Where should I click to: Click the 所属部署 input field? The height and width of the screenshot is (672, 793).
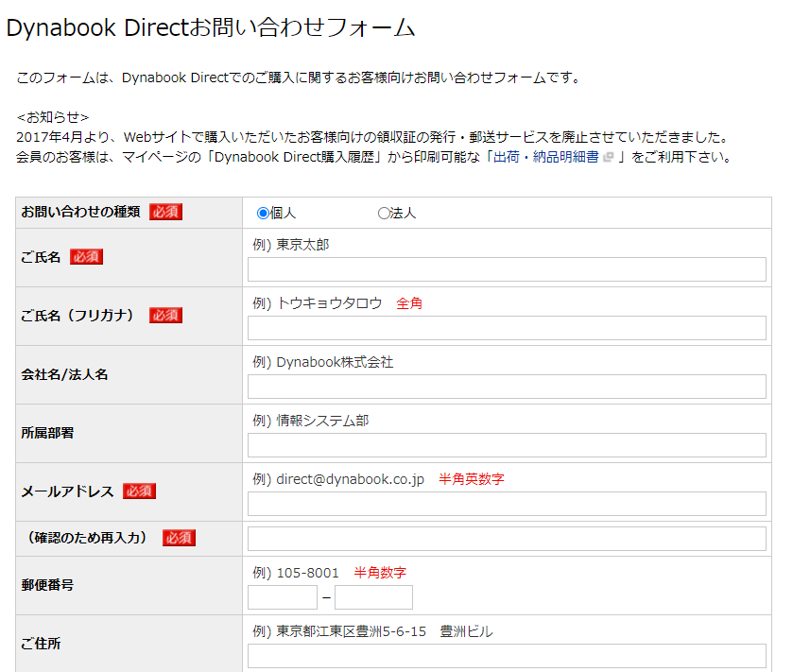pyautogui.click(x=507, y=445)
